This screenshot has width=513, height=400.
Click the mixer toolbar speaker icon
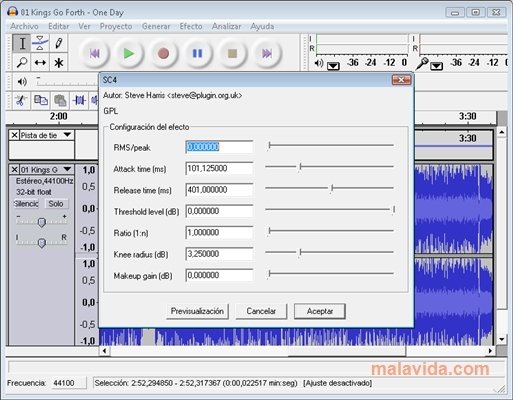click(22, 81)
